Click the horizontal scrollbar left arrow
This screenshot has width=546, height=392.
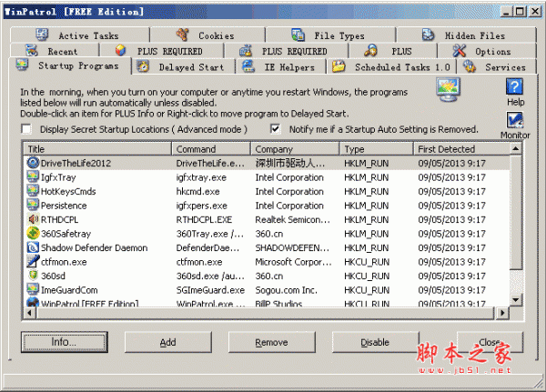point(30,313)
